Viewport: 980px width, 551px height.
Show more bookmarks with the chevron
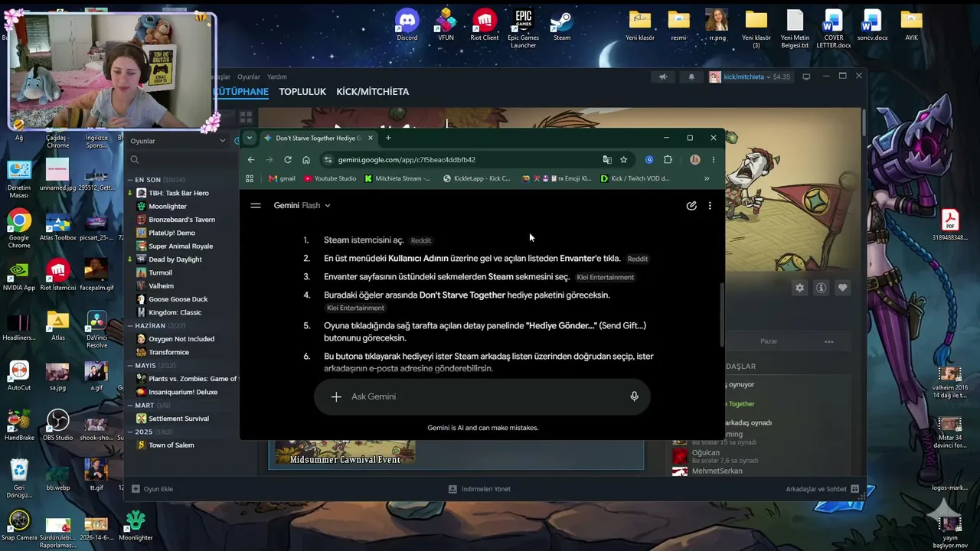point(706,178)
